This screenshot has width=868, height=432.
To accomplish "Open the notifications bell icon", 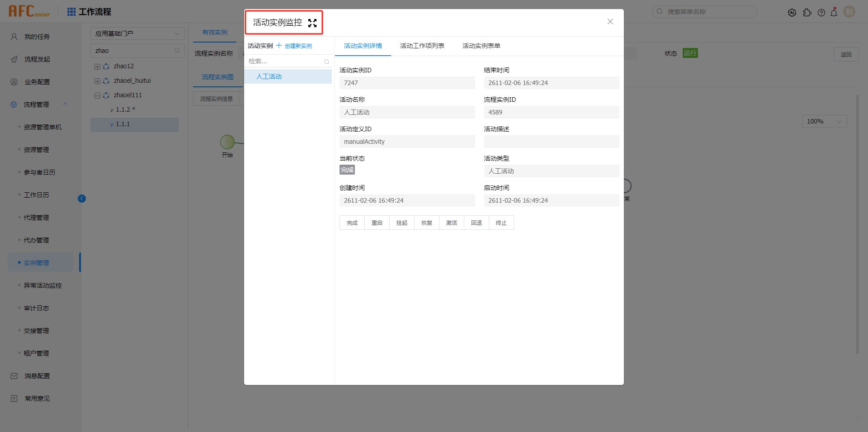I will (834, 12).
